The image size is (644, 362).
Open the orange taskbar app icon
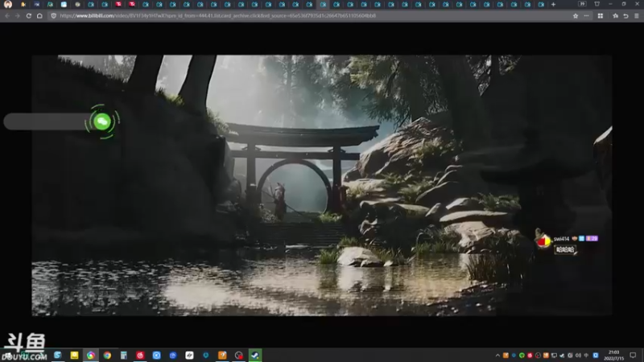click(222, 355)
